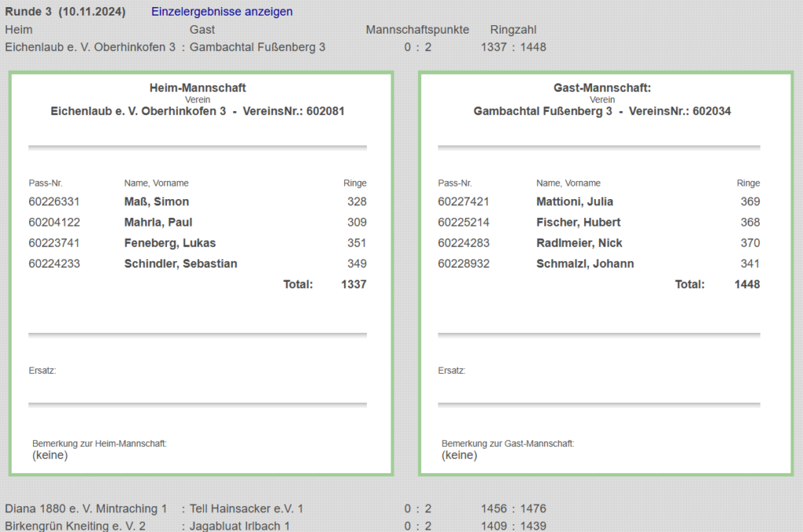Click shooter name Mahrla, Paul

(x=158, y=223)
